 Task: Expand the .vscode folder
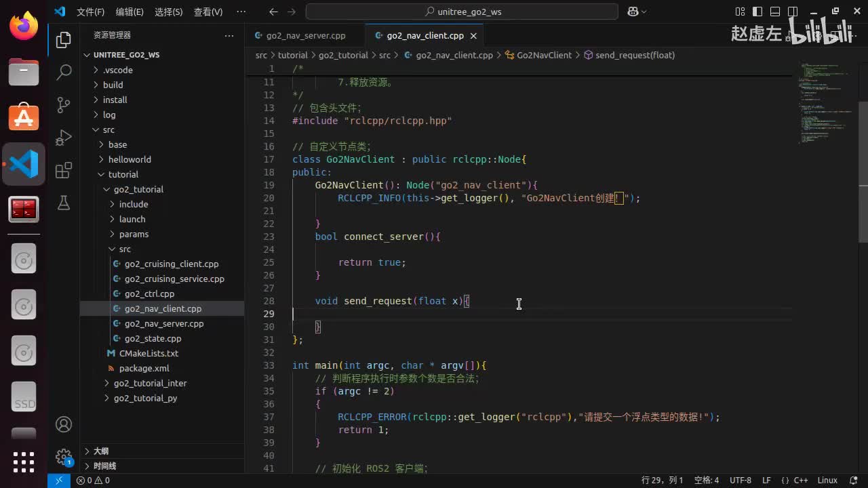[x=162, y=70]
